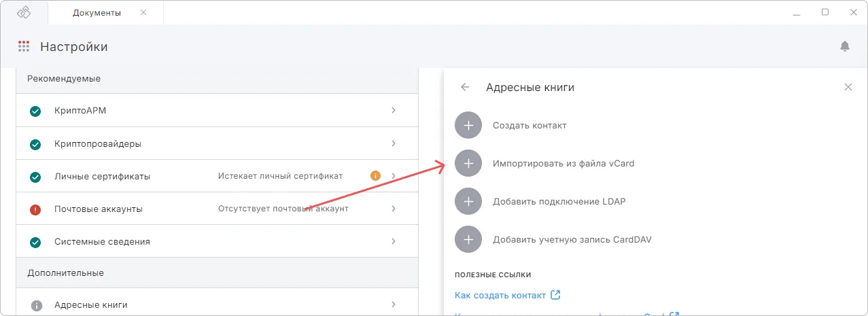
Task: Click the back arrow in Адресные книги panel
Action: 465,87
